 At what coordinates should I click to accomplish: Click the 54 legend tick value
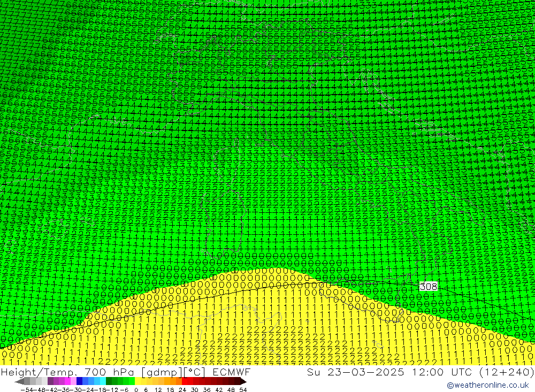click(x=243, y=390)
